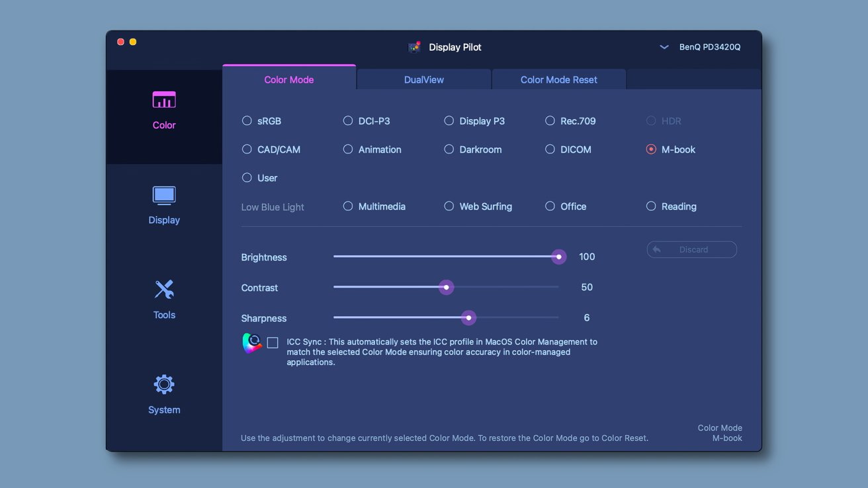Select the M-book color mode
The width and height of the screenshot is (868, 488).
point(651,149)
